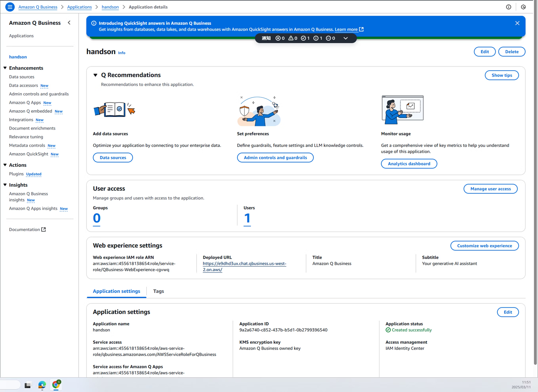Open the hamburger navigation menu icon
Screen dimensions: 538x392
[x=10, y=7]
